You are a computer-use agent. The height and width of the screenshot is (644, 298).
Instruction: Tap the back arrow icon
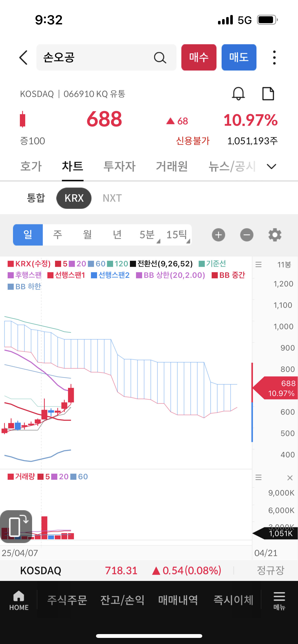click(23, 57)
